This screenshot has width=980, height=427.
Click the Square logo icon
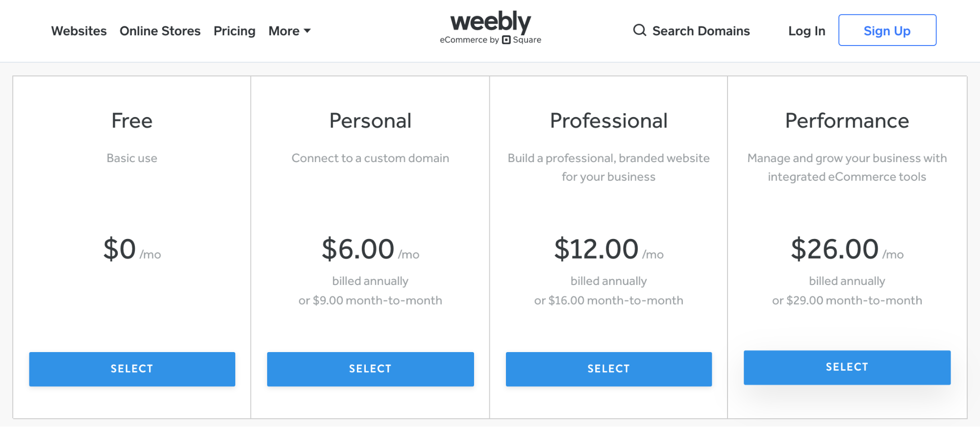pyautogui.click(x=506, y=40)
